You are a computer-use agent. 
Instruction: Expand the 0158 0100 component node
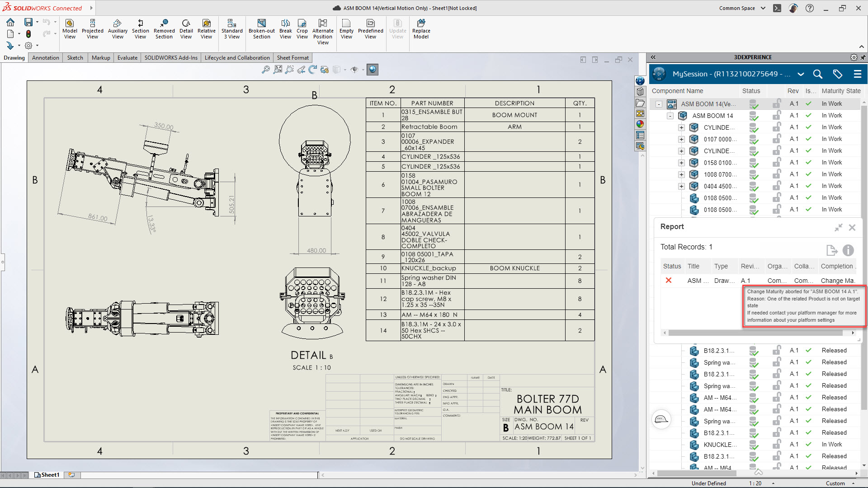(681, 163)
